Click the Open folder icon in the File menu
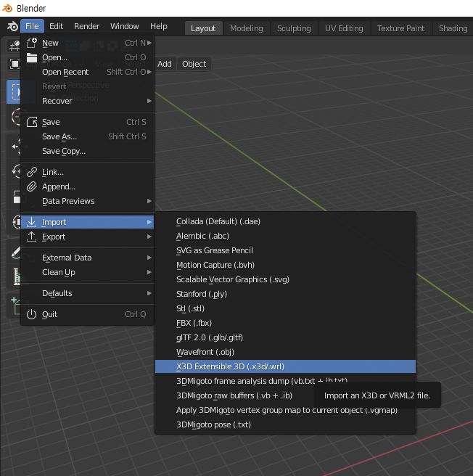This screenshot has width=473, height=476. pos(31,57)
